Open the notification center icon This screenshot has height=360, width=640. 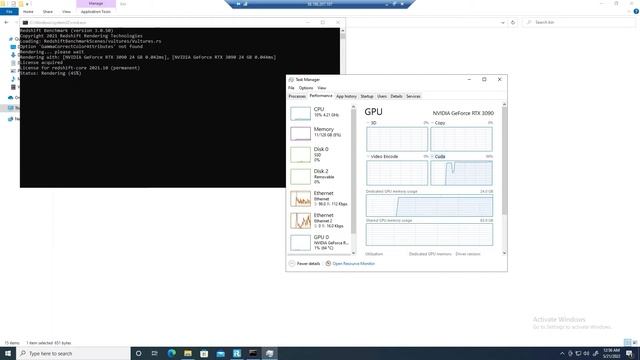630,353
